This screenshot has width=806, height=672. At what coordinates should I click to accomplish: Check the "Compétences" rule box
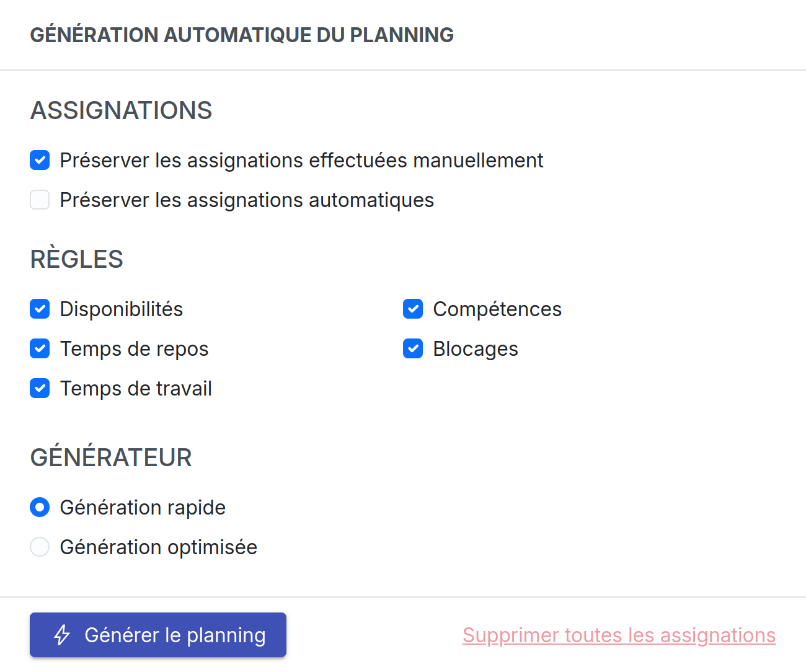(x=413, y=309)
